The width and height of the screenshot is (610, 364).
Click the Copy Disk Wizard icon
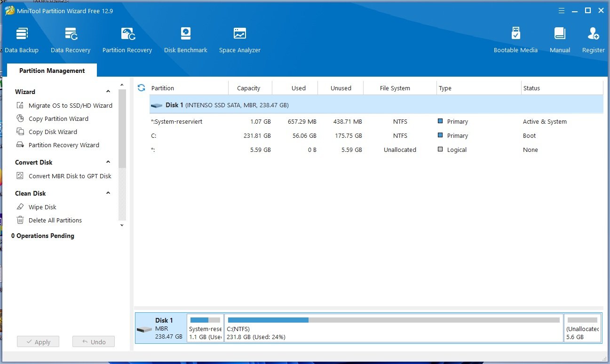(x=20, y=132)
